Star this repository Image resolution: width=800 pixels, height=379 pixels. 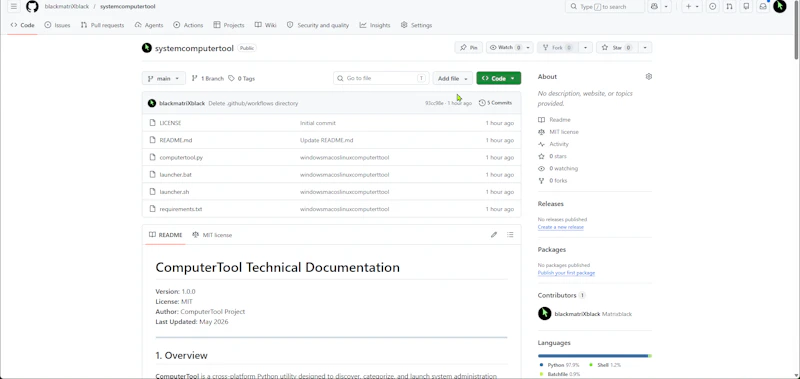pyautogui.click(x=617, y=47)
